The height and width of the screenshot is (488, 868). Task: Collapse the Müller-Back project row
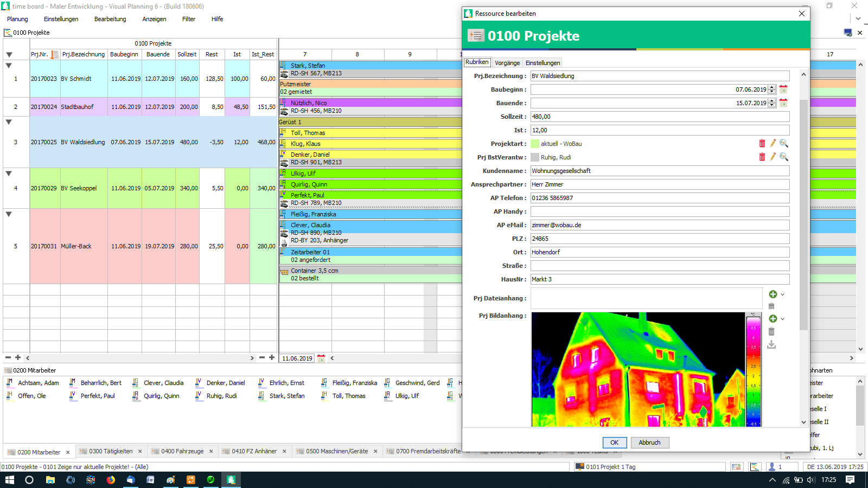9,215
